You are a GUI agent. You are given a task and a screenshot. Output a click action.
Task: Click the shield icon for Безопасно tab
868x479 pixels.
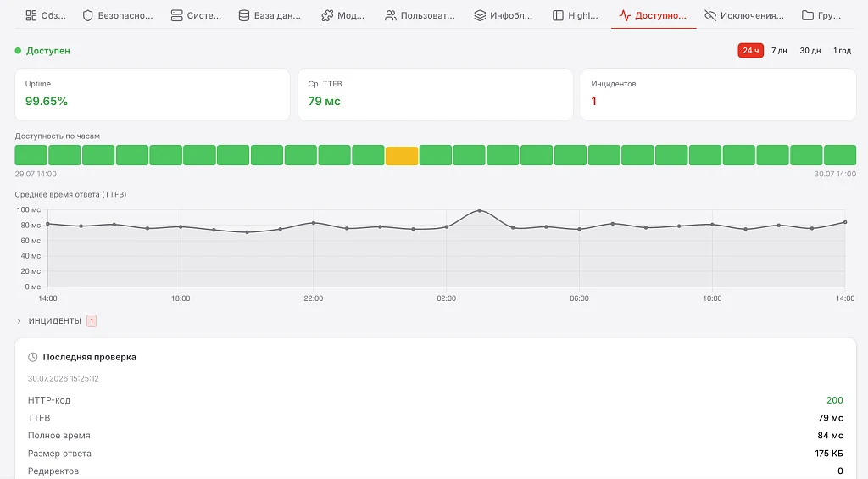[x=87, y=15]
